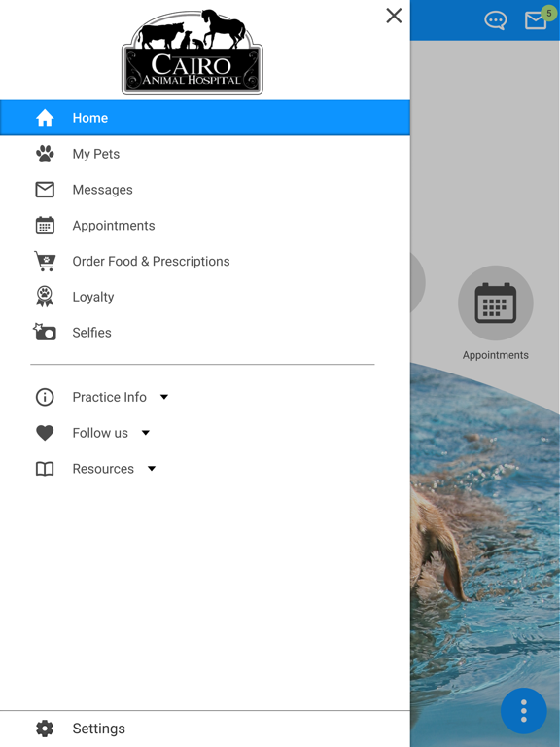The height and width of the screenshot is (747, 560).
Task: Open the My Pets menu item
Action: click(95, 154)
